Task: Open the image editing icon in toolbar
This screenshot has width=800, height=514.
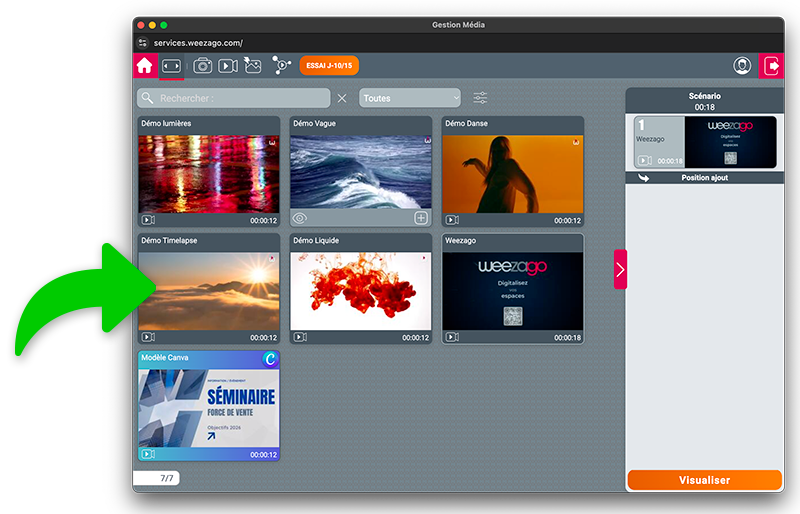Action: point(253,66)
